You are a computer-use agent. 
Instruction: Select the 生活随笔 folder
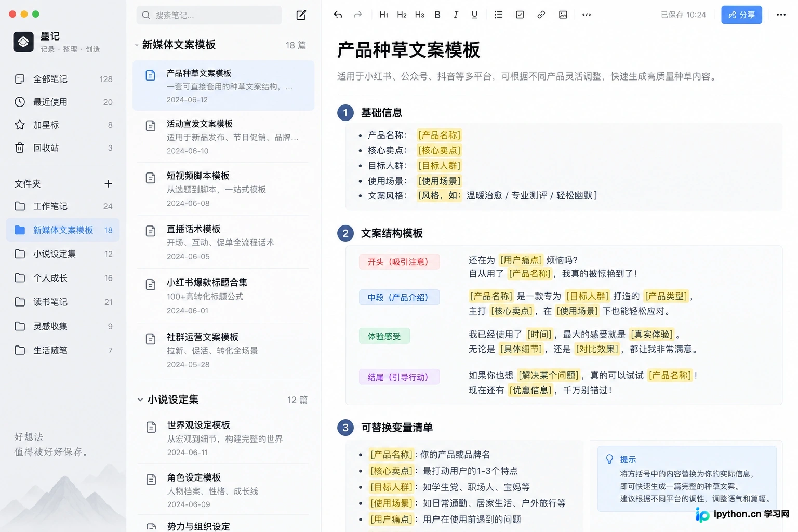(x=63, y=350)
